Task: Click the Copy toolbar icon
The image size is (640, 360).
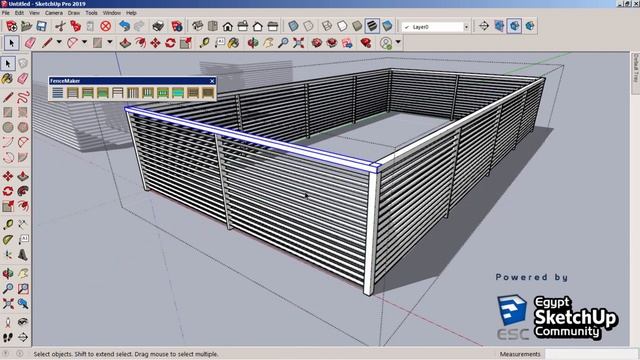Action: 76,27
